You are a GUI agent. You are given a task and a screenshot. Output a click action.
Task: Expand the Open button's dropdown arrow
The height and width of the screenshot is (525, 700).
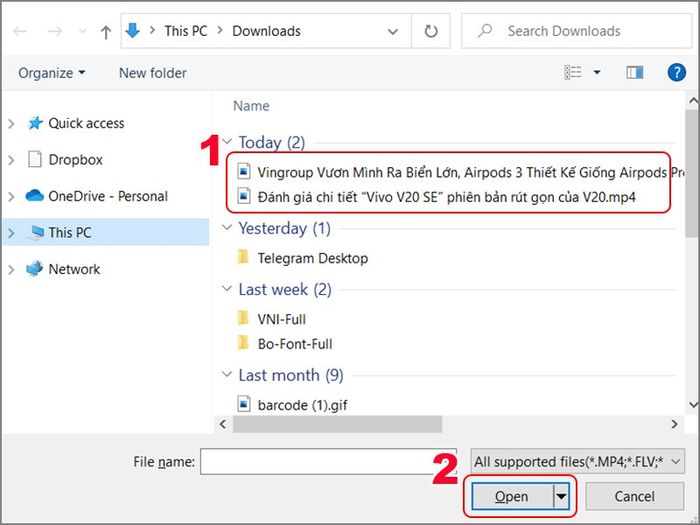coord(561,496)
